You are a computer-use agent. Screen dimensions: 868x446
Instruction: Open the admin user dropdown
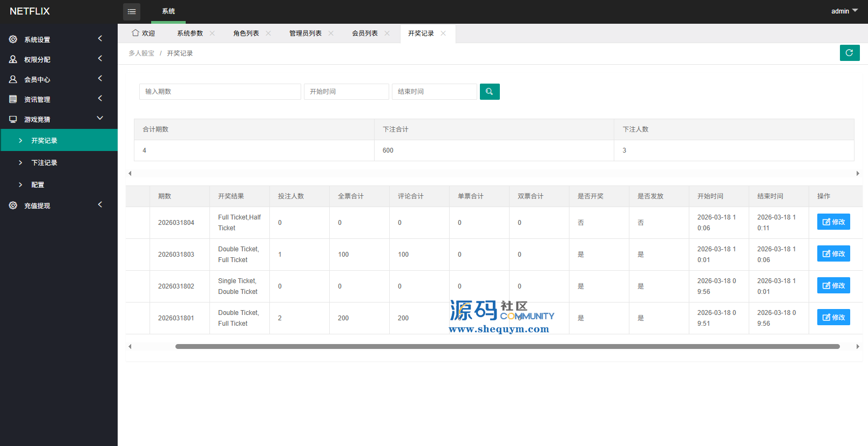[x=844, y=11]
